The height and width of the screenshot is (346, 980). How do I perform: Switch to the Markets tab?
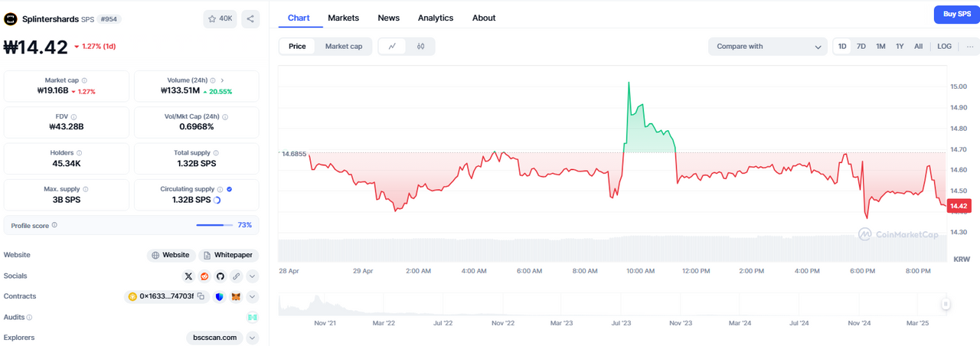tap(344, 18)
